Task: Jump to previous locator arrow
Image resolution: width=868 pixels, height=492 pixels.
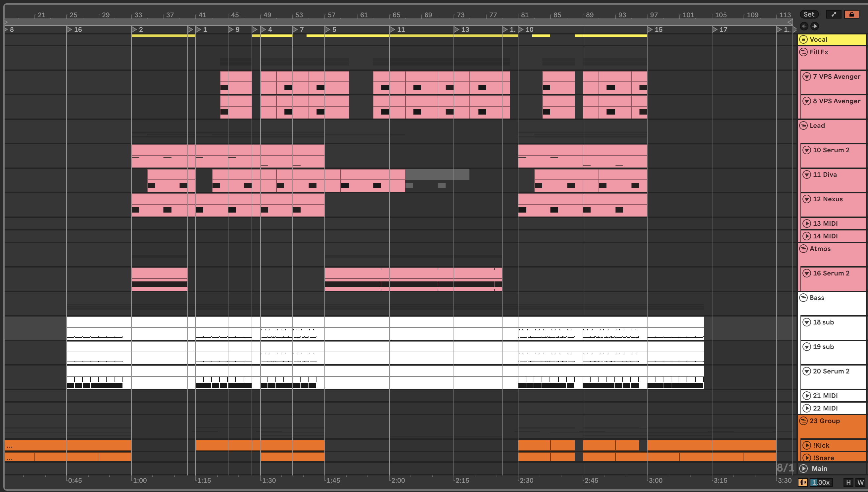Action: (x=804, y=26)
